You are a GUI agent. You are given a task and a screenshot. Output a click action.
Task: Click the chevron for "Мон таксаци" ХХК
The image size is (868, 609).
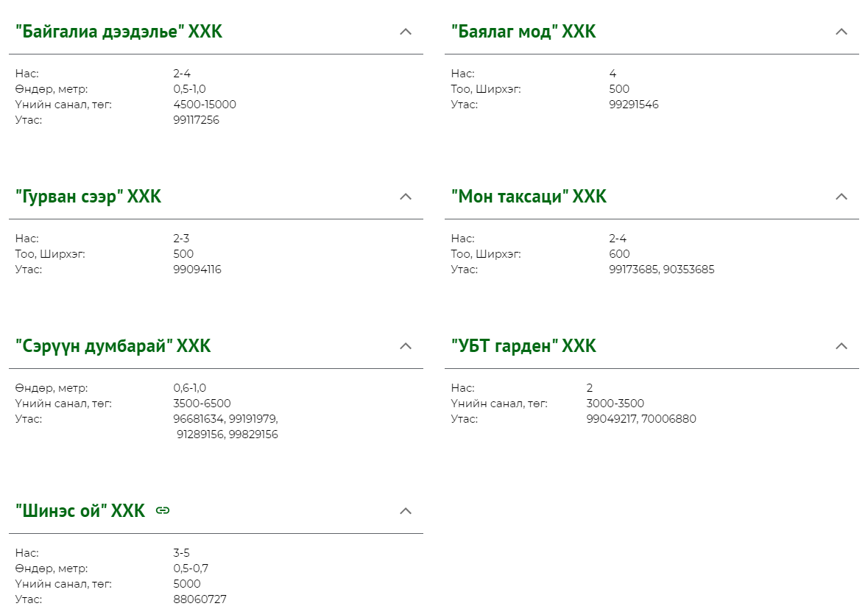coord(842,197)
